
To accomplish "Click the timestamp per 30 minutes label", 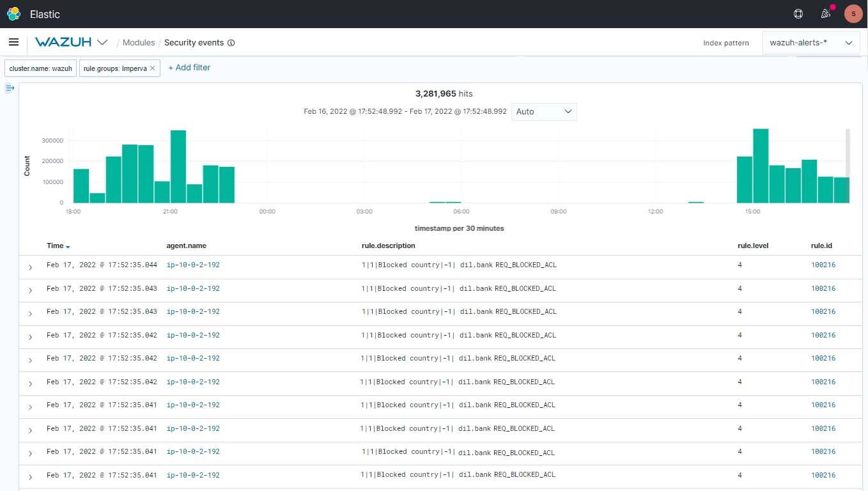I will tap(459, 228).
